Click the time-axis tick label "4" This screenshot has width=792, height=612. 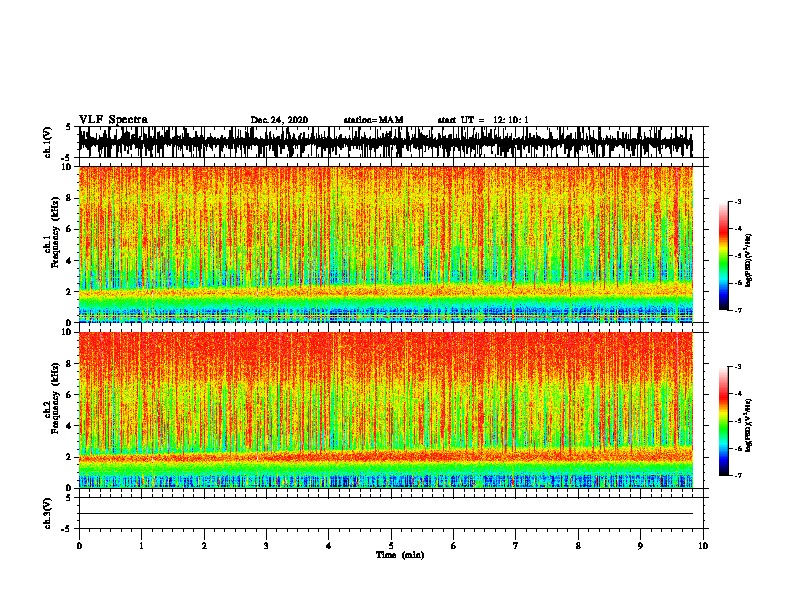coord(329,546)
